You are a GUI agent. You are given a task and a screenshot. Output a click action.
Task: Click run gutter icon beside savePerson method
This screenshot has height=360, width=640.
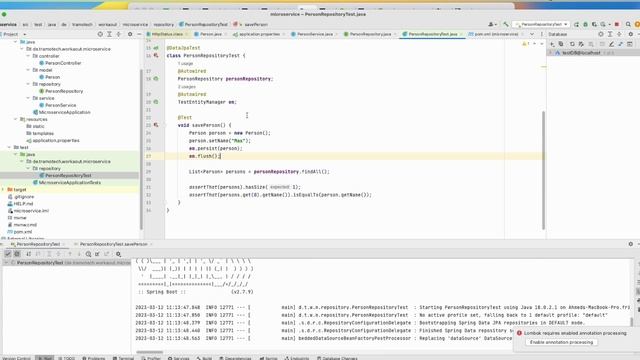click(x=156, y=125)
